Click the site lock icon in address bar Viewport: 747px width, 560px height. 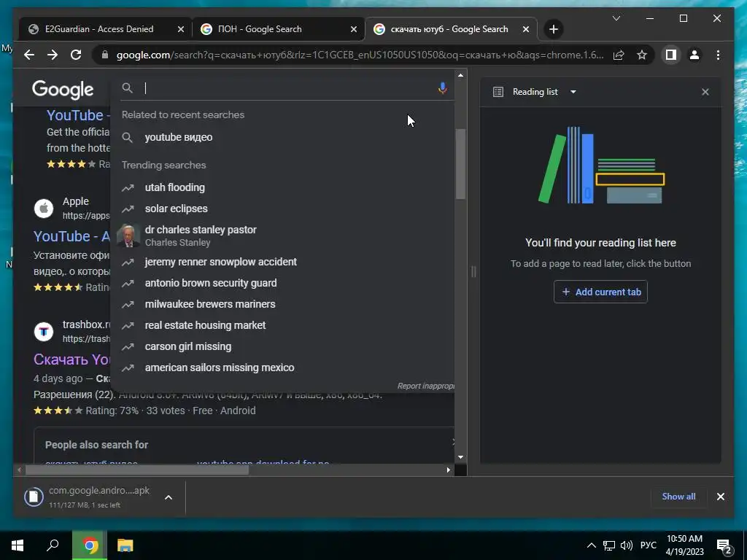pos(105,55)
